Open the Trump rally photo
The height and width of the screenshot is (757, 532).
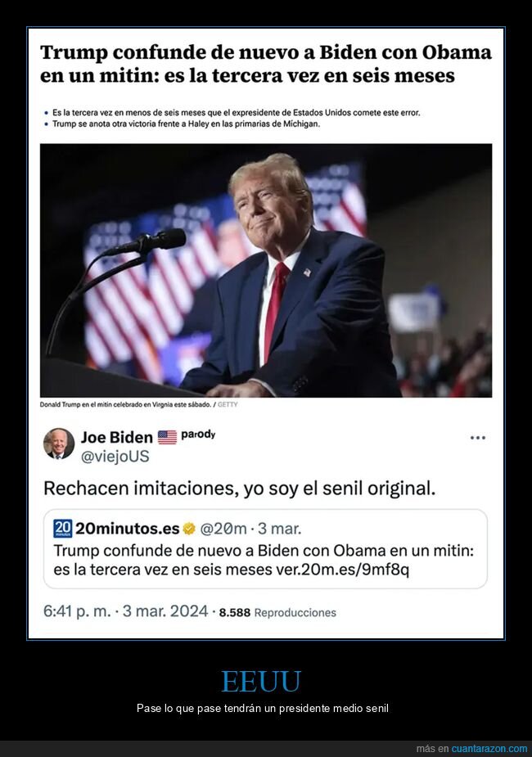pyautogui.click(x=266, y=270)
